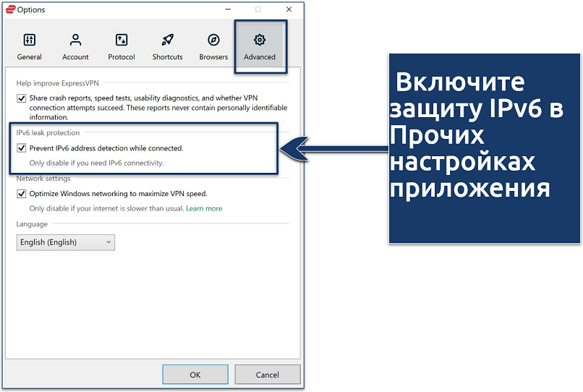Open the General settings tab icon

point(30,40)
